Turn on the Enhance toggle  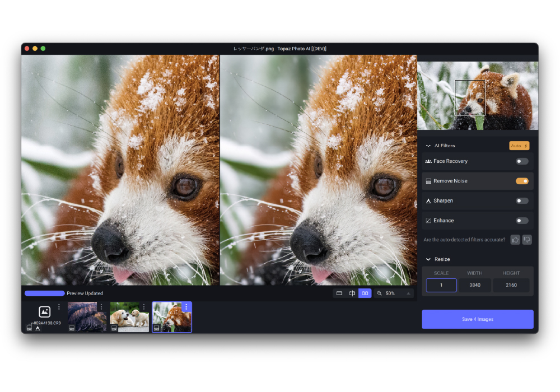click(x=522, y=221)
